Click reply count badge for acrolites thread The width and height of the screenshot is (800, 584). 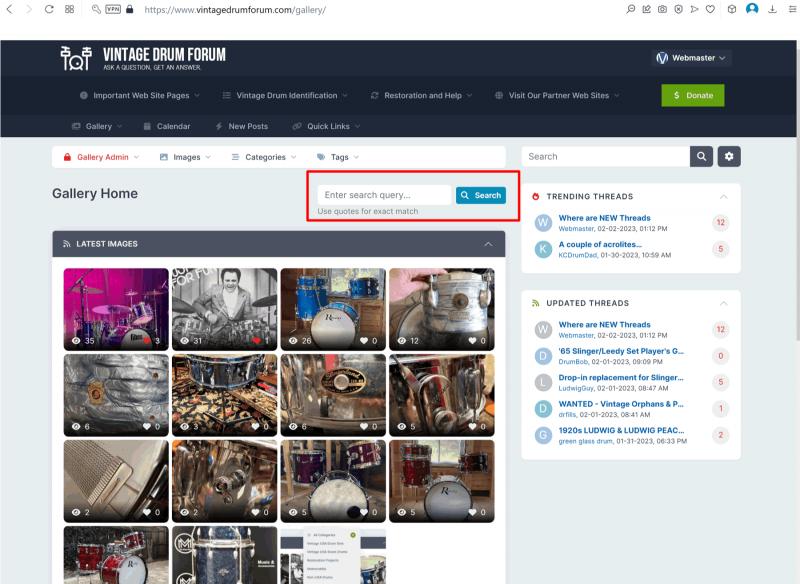tap(720, 249)
